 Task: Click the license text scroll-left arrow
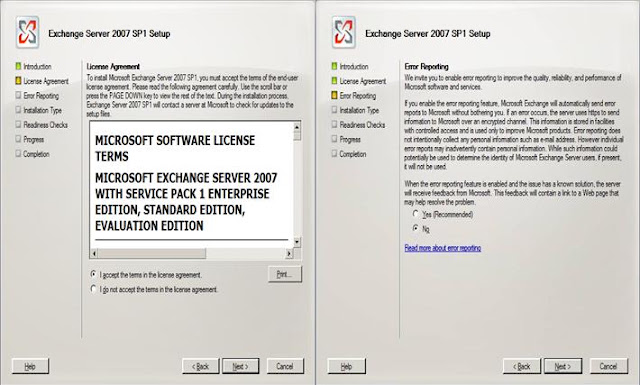pyautogui.click(x=94, y=254)
